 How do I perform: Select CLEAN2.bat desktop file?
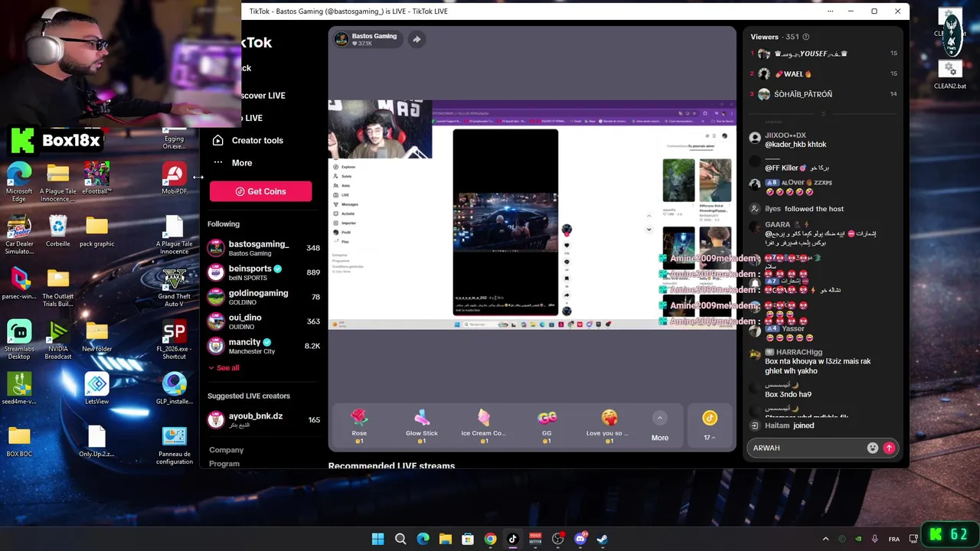[949, 74]
